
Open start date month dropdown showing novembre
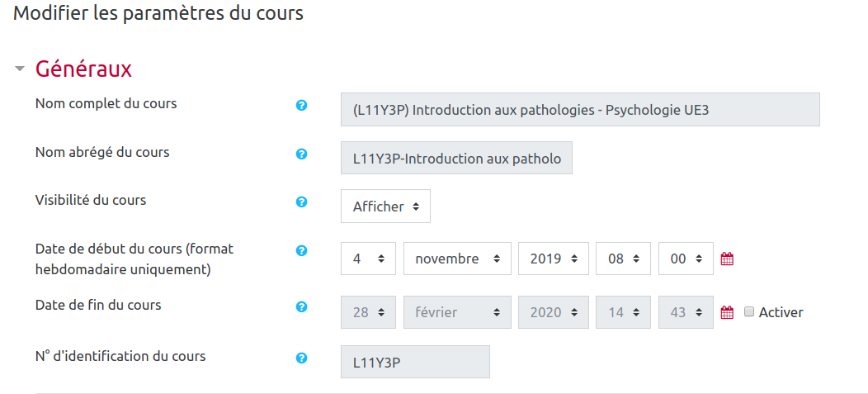[457, 259]
